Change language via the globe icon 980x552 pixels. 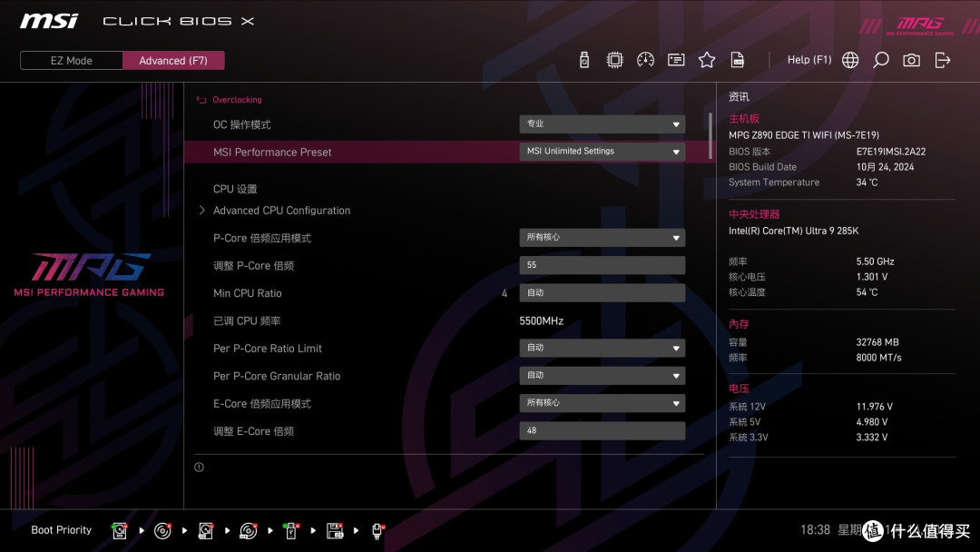[x=850, y=60]
